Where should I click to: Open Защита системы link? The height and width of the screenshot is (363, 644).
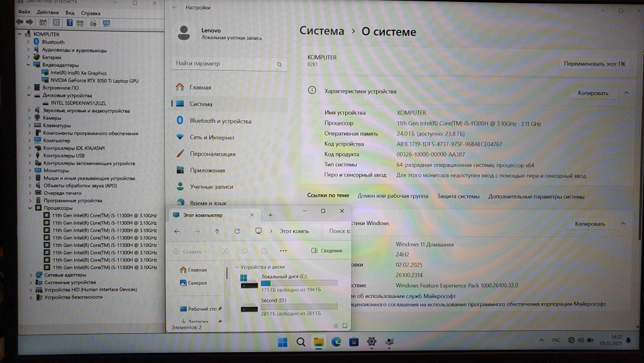point(458,196)
